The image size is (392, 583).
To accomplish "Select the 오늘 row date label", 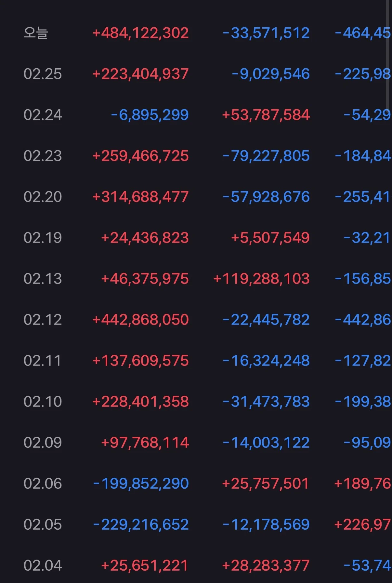I will [x=36, y=33].
